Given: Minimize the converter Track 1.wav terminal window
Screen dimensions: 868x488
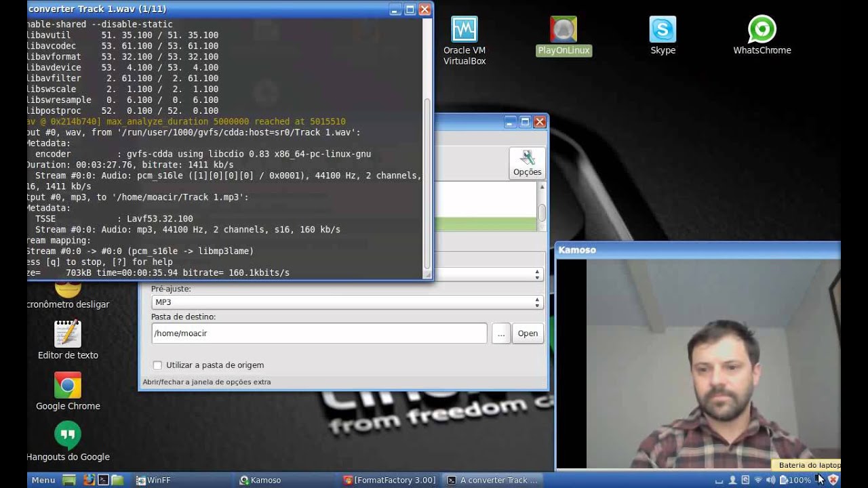Looking at the screenshot, I should (x=395, y=9).
